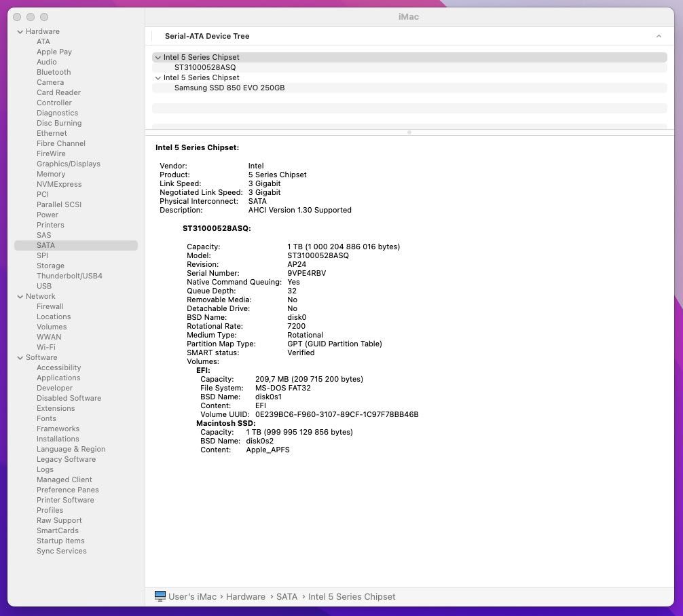The height and width of the screenshot is (616, 683).
Task: Select USB in the sidebar
Action: (x=44, y=286)
